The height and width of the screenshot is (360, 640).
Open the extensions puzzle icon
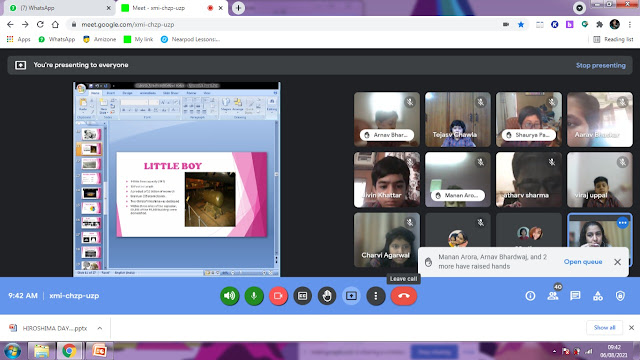(x=600, y=24)
